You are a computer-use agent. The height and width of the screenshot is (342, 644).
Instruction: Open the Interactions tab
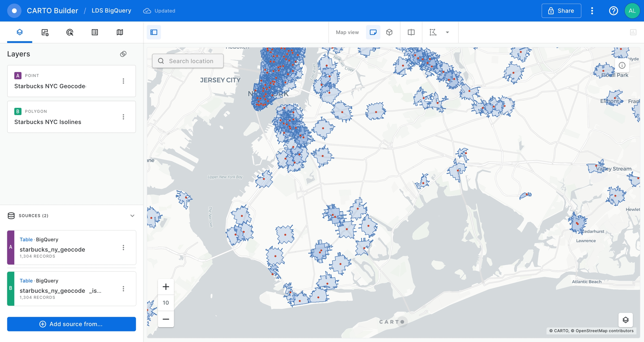[x=70, y=32]
